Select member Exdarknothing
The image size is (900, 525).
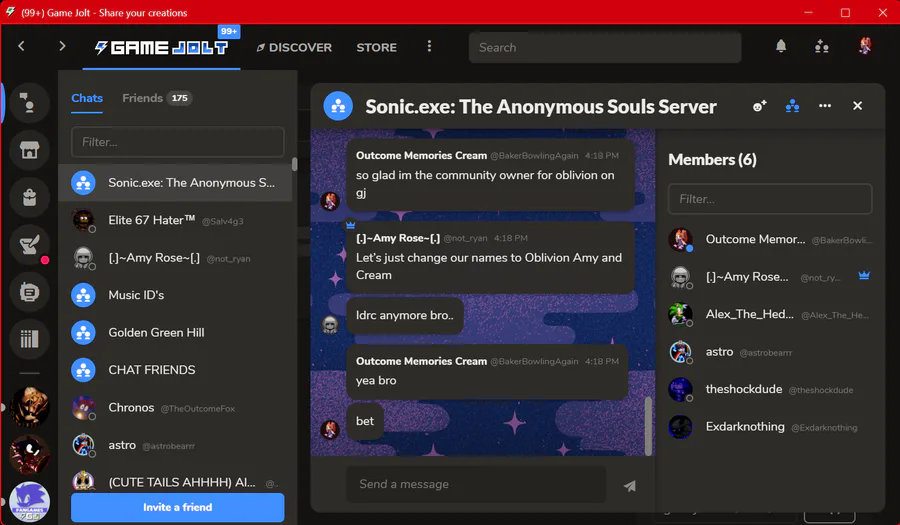click(x=770, y=427)
